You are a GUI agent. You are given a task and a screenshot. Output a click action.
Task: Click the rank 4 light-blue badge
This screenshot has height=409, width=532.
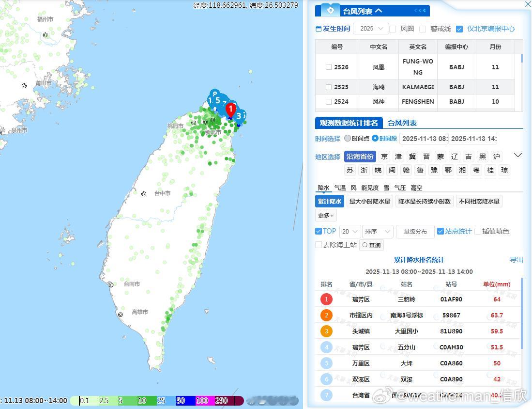pyautogui.click(x=326, y=347)
